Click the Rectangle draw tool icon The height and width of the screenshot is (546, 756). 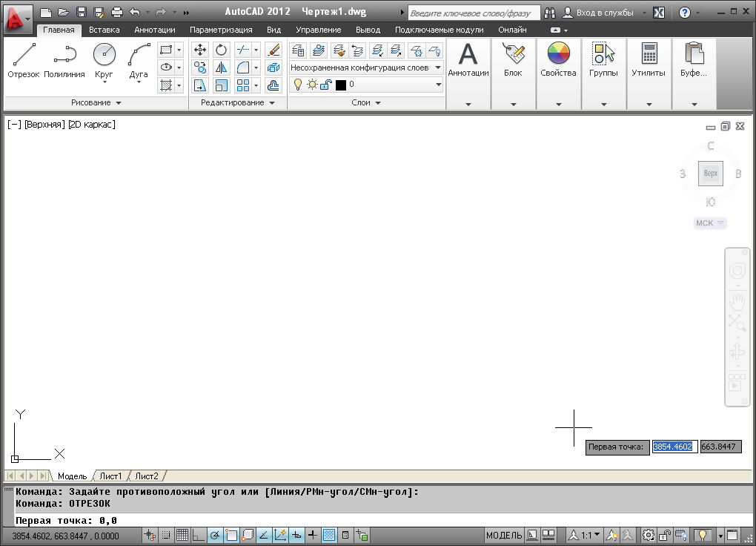(x=166, y=50)
